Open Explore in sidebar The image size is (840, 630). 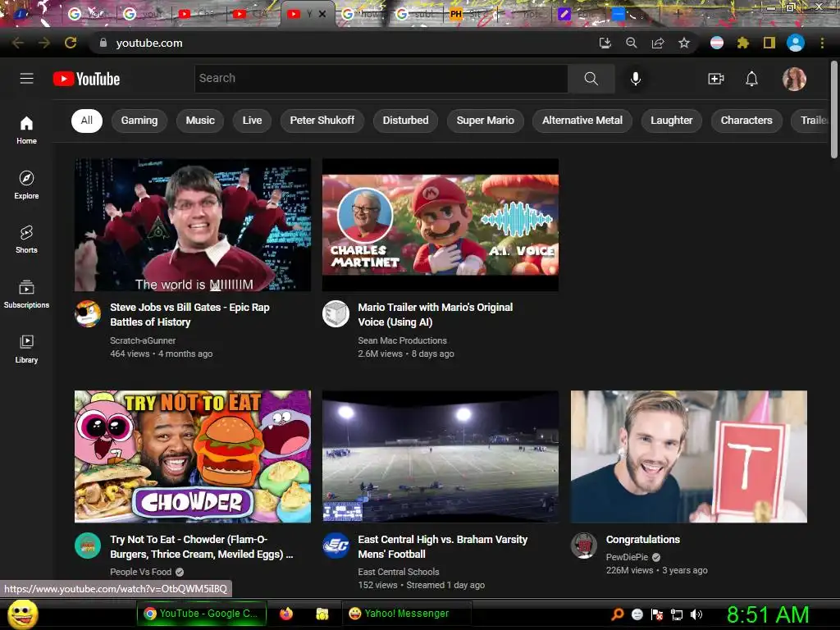click(26, 185)
